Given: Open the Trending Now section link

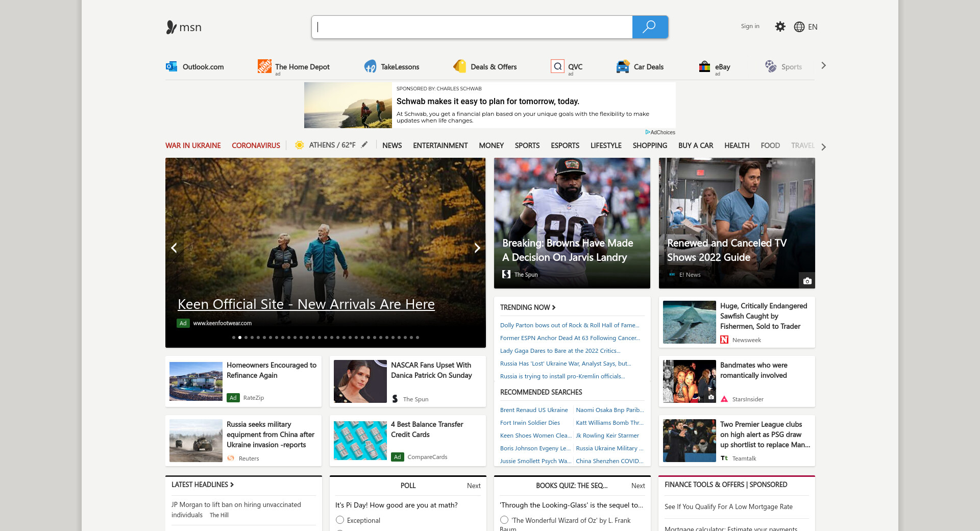Looking at the screenshot, I should [x=527, y=307].
